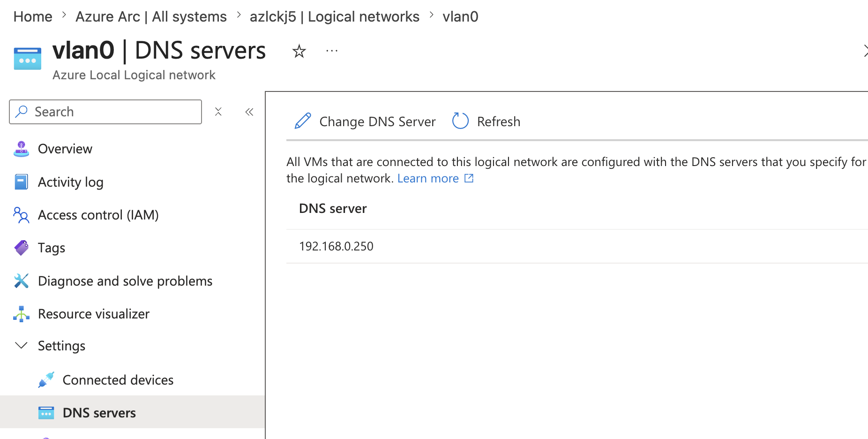The image size is (868, 439).
Task: Click the Settings section label
Action: tap(61, 346)
